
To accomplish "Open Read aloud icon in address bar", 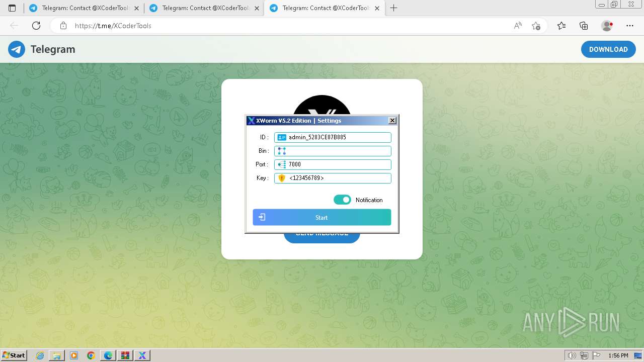I will [518, 26].
